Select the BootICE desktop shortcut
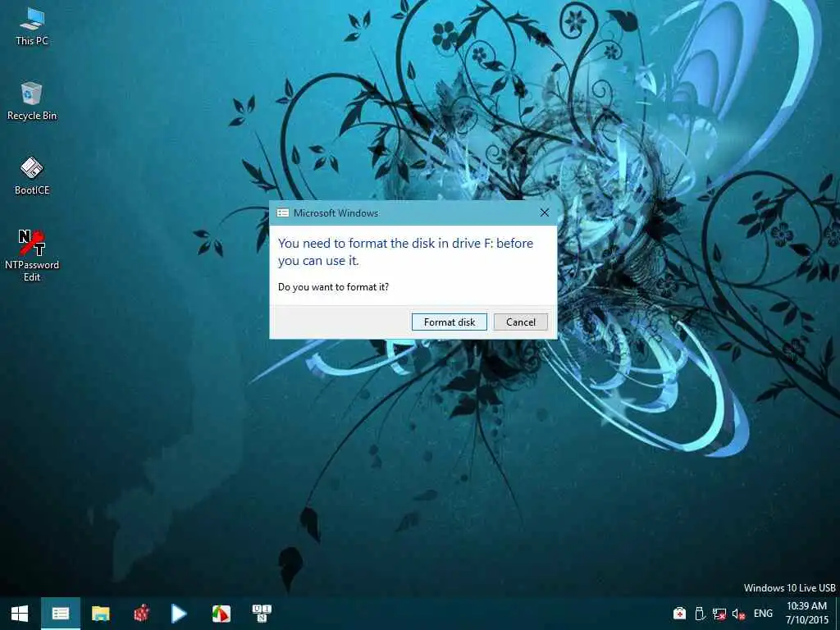Viewport: 840px width, 630px height. tap(32, 176)
